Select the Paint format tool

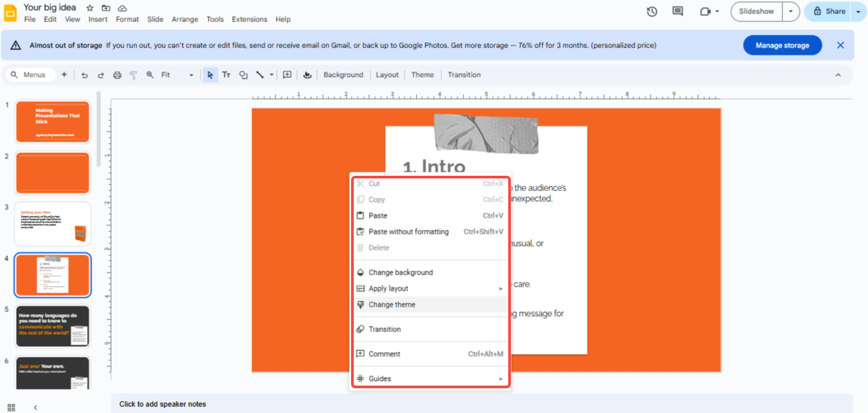[x=133, y=75]
